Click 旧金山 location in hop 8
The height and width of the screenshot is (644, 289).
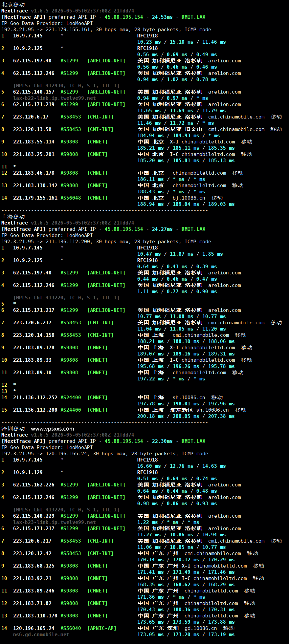coord(193,129)
